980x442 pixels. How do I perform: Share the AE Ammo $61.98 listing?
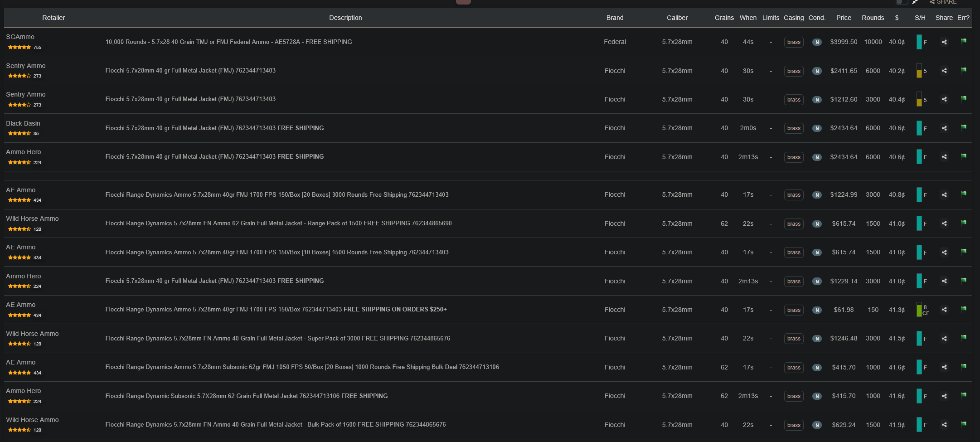click(x=944, y=310)
